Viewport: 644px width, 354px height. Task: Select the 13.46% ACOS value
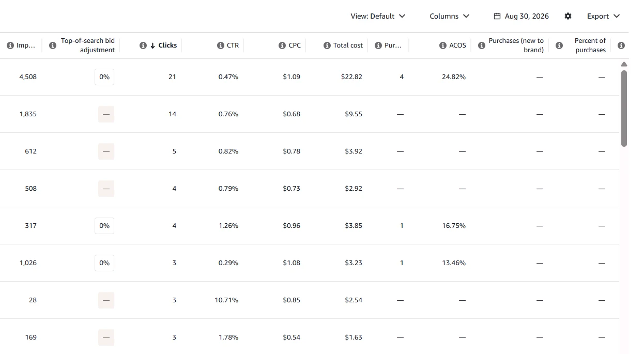coord(454,263)
